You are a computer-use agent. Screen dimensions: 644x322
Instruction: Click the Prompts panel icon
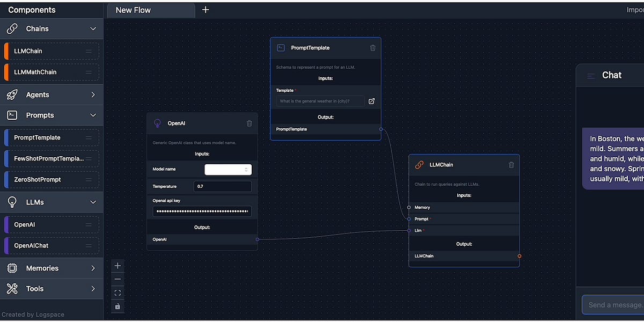tap(12, 115)
